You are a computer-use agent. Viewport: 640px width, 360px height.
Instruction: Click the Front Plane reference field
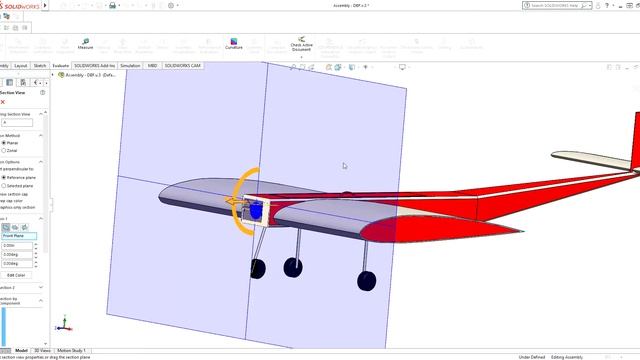(x=19, y=236)
